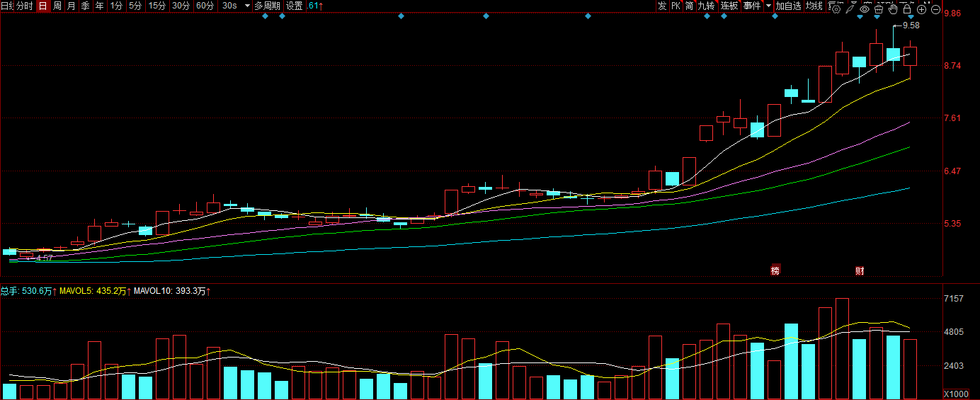
Task: Click the .61↑ value beside 设置
Action: coord(316,6)
